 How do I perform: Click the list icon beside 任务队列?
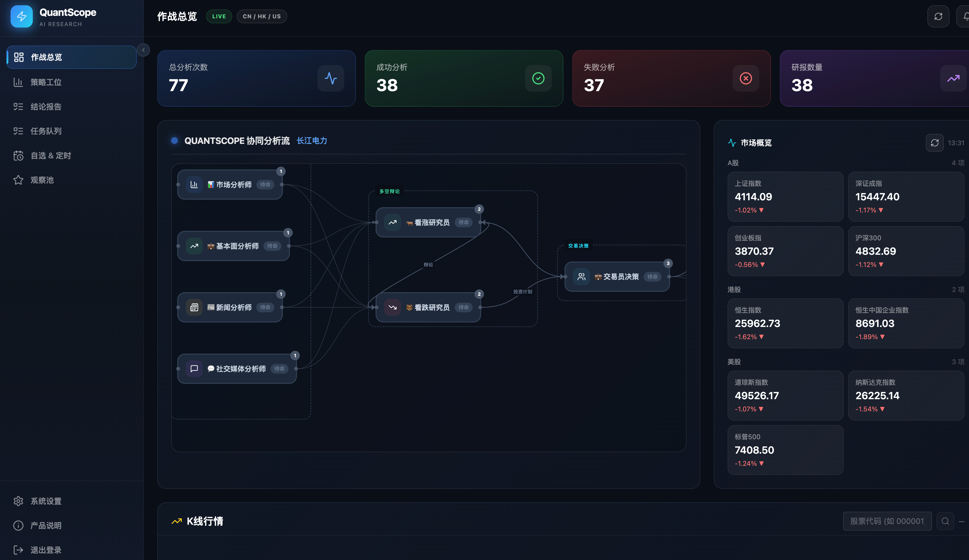click(18, 131)
